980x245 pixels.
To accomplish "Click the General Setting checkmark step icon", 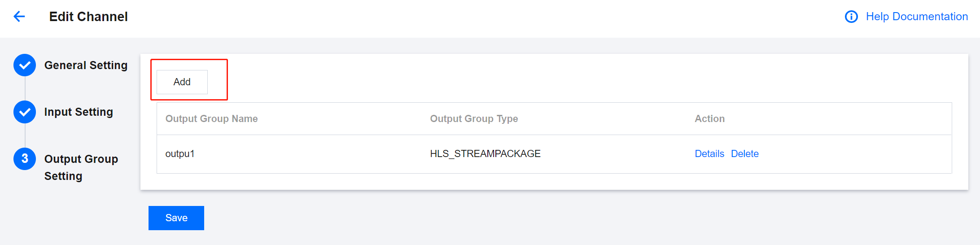I will point(25,66).
